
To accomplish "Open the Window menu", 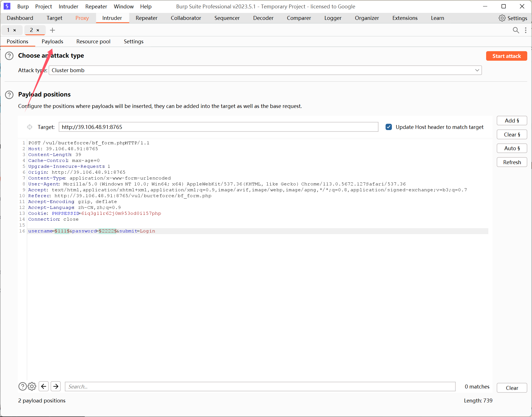I will (x=124, y=6).
